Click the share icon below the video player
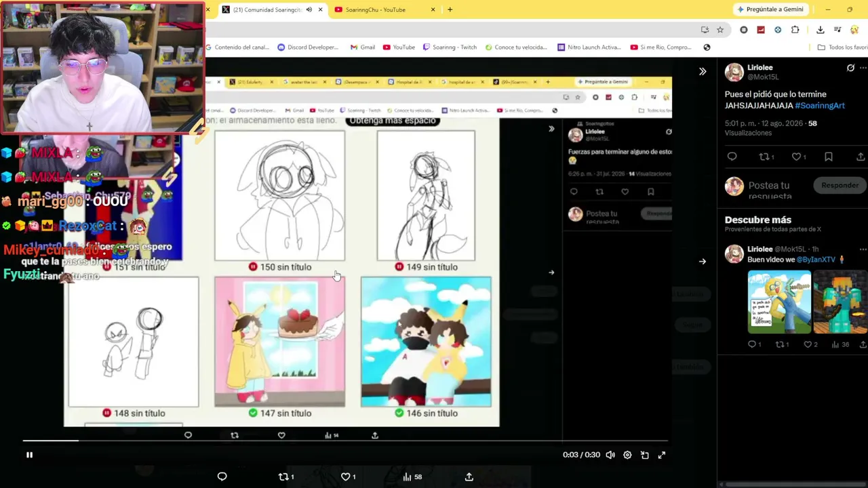Viewport: 868px width, 488px height. coord(469,476)
